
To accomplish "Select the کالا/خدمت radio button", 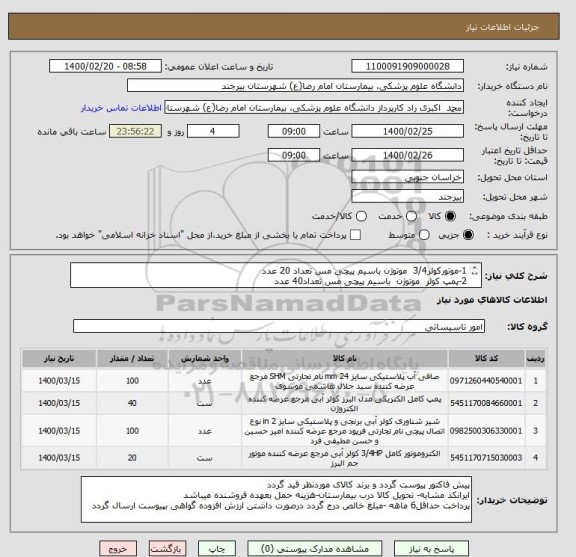I will [x=361, y=216].
